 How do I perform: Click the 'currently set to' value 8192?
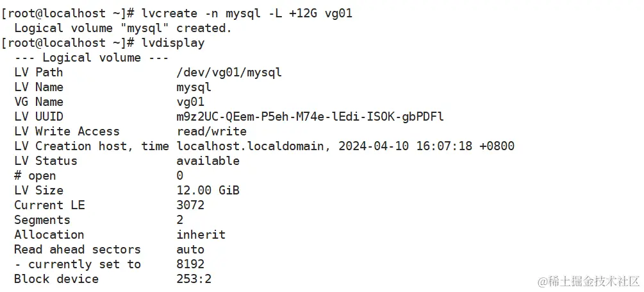[x=190, y=264]
